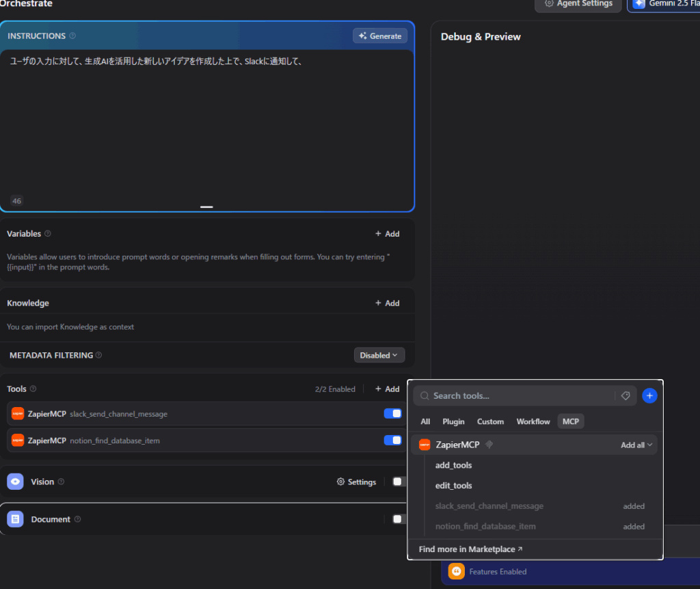Select add_tools from ZapierMCP list

coord(454,465)
